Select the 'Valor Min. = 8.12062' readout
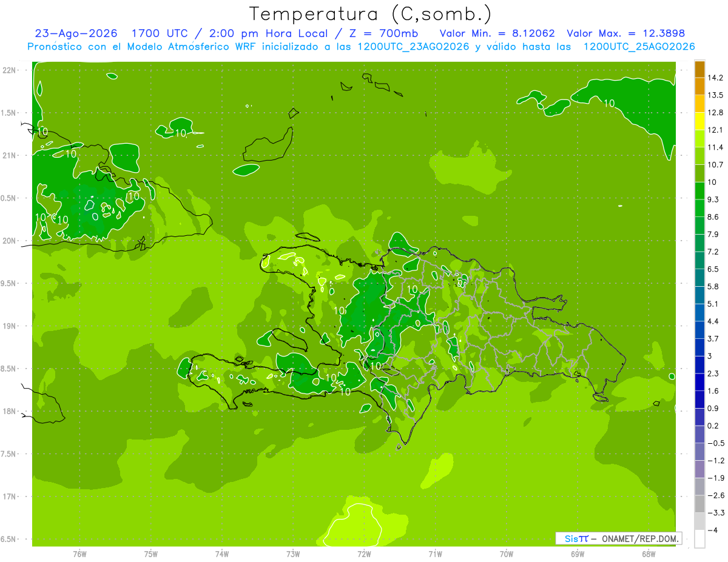Viewport: 728px width, 562px height. pyautogui.click(x=497, y=33)
